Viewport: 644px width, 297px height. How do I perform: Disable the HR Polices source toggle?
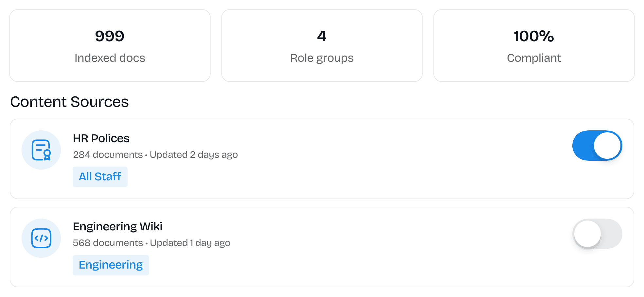597,145
